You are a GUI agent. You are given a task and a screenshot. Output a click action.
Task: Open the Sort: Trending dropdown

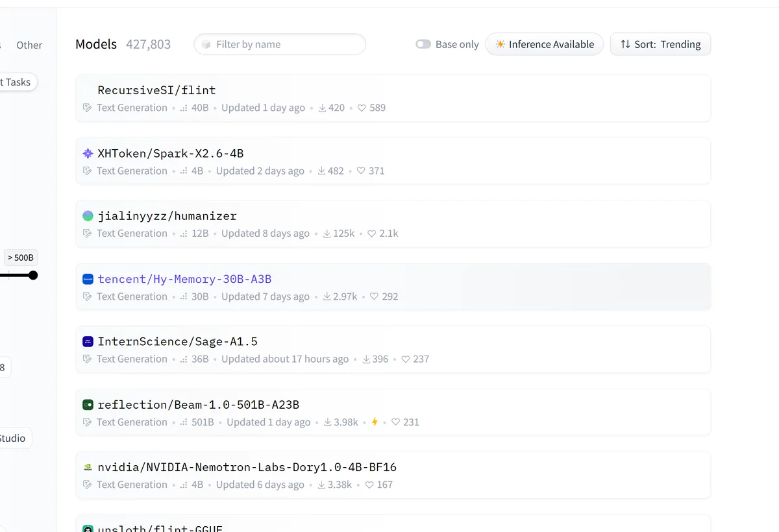point(660,44)
